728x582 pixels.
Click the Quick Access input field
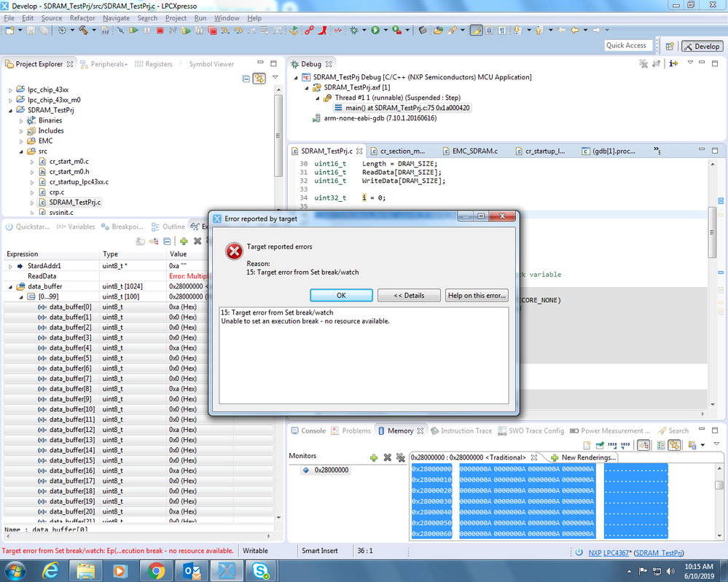tap(627, 45)
